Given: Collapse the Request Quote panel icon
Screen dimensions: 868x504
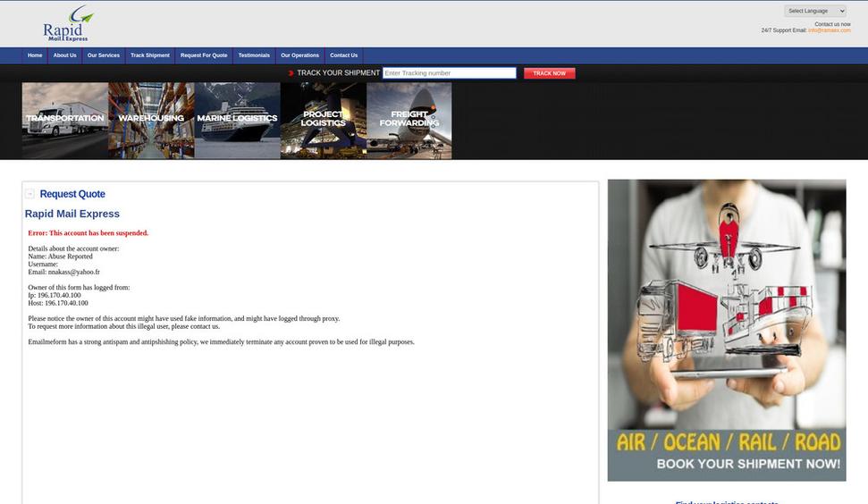Looking at the screenshot, I should [29, 194].
